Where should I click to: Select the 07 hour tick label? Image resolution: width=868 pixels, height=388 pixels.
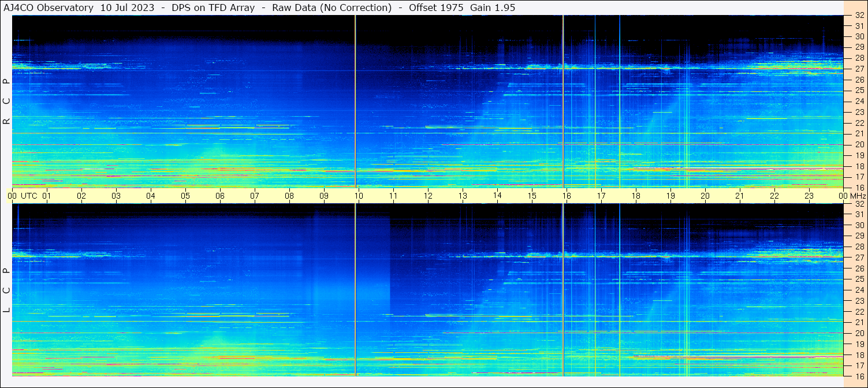click(x=255, y=196)
